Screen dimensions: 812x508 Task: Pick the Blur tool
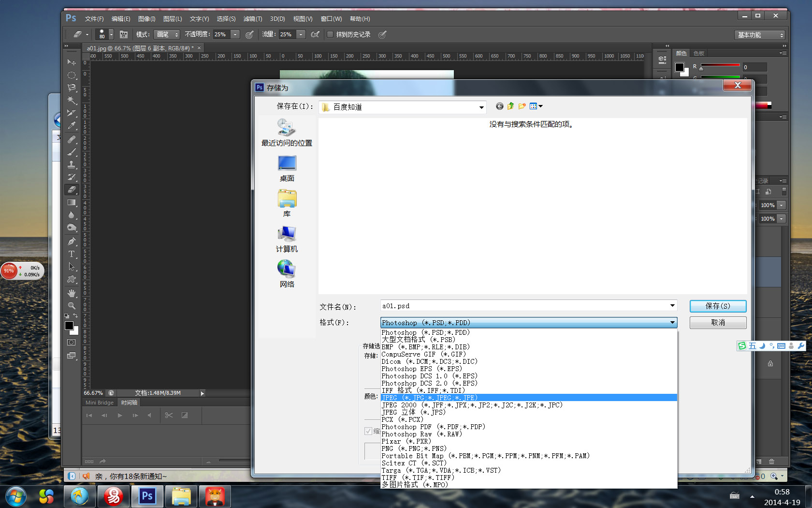pos(72,215)
